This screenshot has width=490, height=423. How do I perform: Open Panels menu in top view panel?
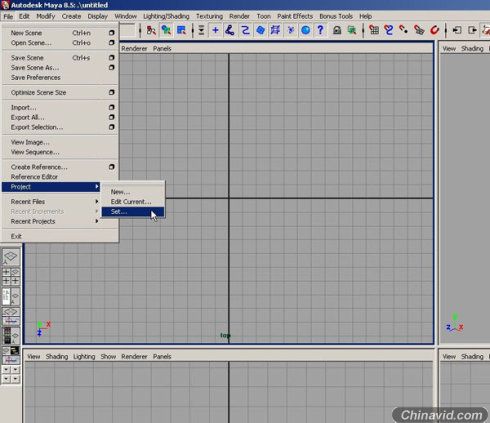coord(162,49)
